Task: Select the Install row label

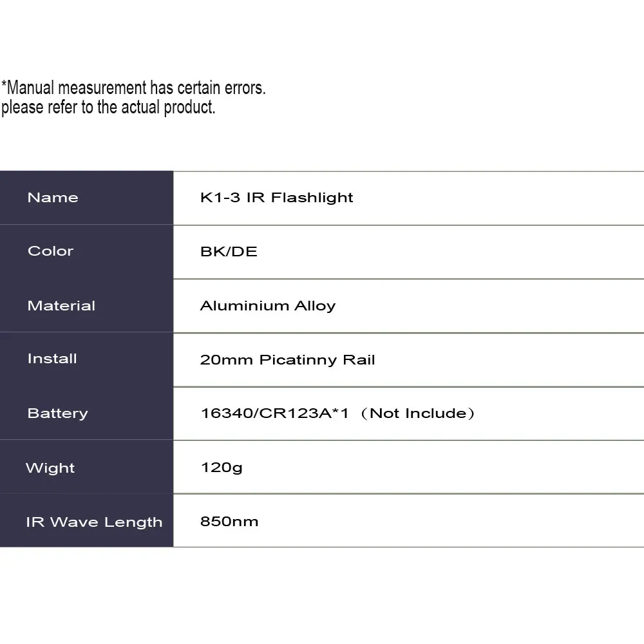Action: [x=52, y=359]
